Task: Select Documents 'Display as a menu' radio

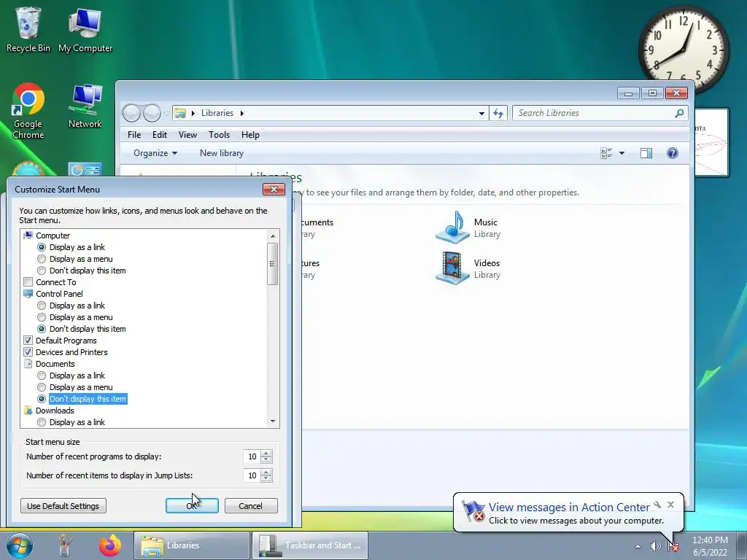Action: point(42,387)
